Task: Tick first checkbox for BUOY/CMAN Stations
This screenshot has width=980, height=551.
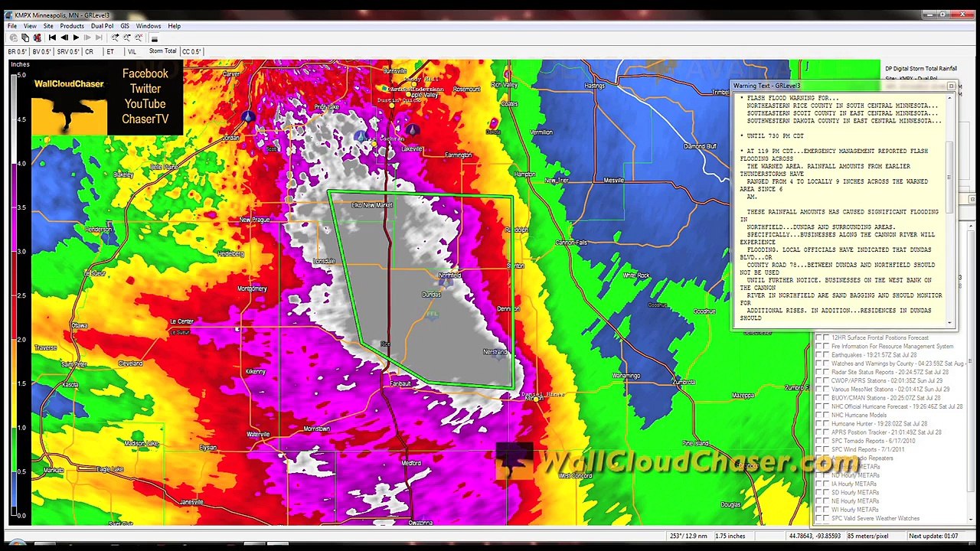Action: [818, 398]
